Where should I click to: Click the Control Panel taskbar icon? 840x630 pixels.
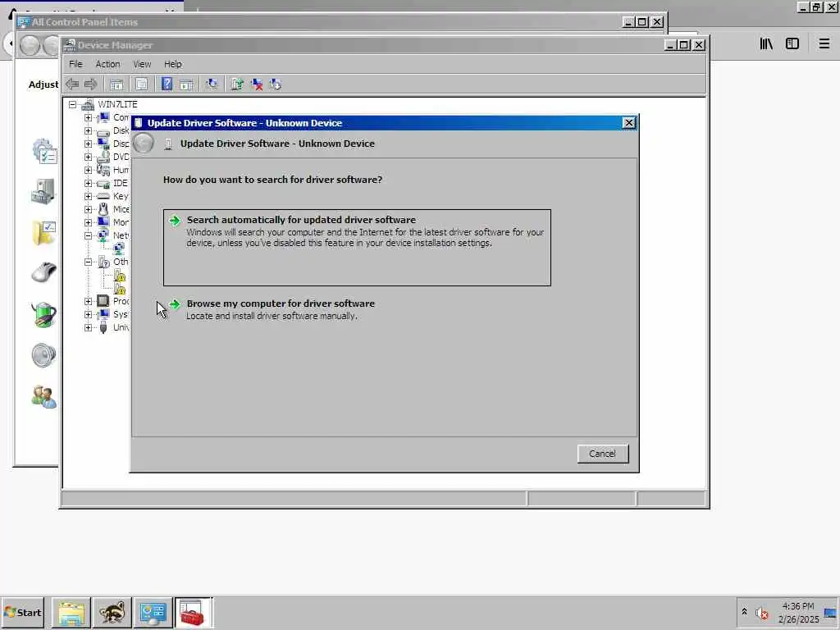pos(153,612)
